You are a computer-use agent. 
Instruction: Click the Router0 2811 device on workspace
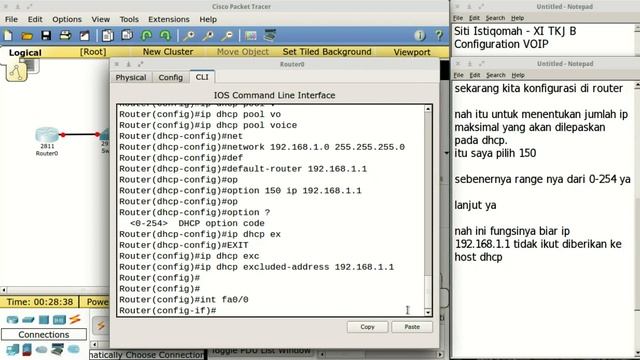click(x=47, y=136)
